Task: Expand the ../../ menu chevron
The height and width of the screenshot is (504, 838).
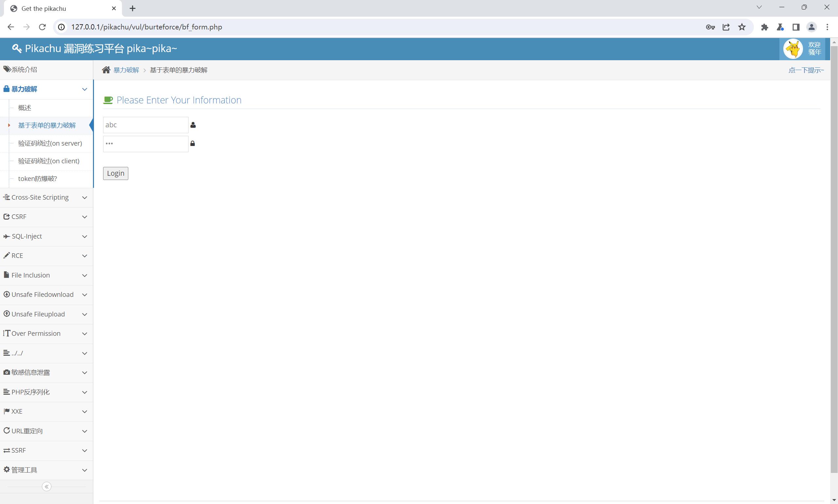Action: pyautogui.click(x=84, y=353)
